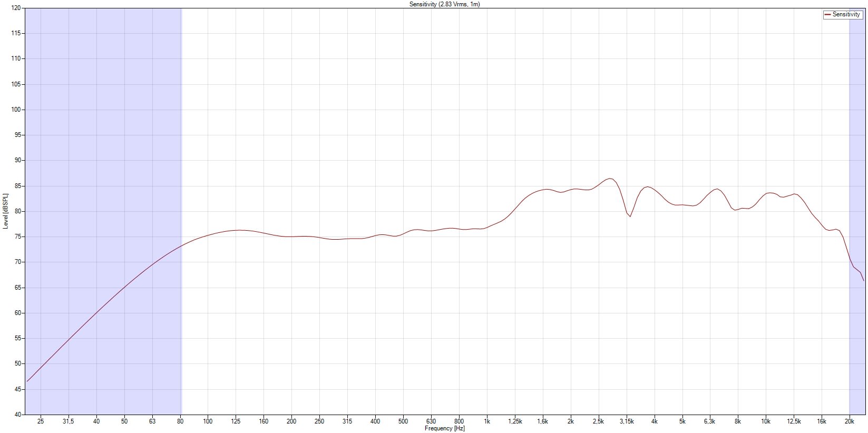
Task: Click the 40 label on the level axis
Action: pos(17,414)
